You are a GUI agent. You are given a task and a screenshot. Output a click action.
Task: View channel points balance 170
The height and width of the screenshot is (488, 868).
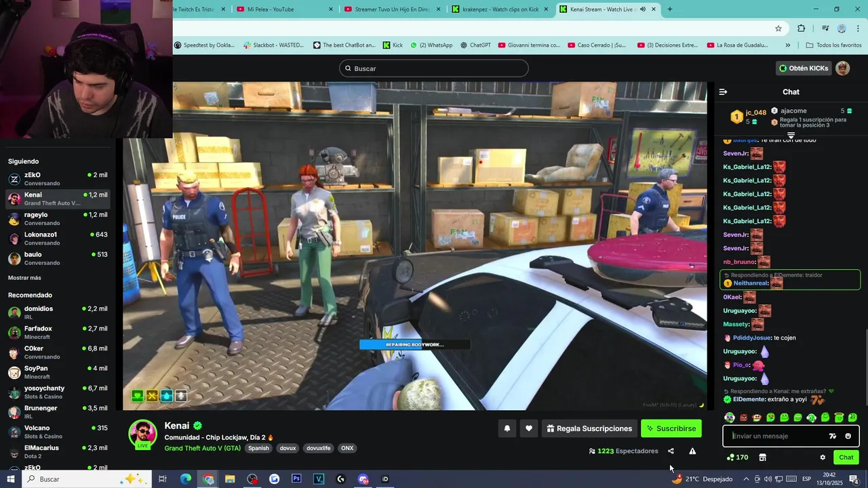coord(737,457)
